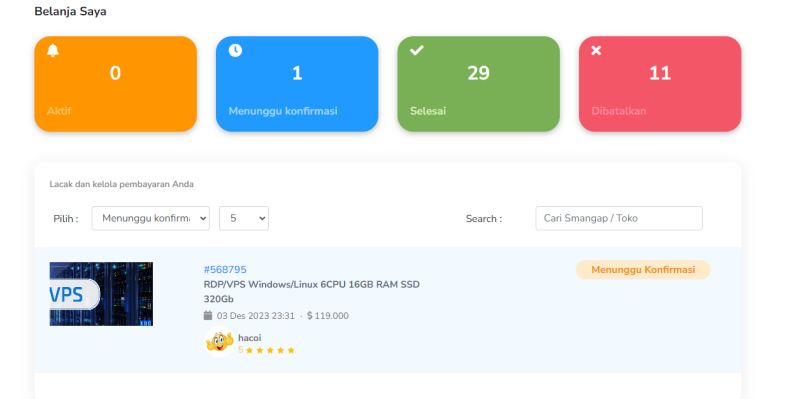Open the items-per-page dropdown showing 5
800x399 pixels.
coord(244,218)
